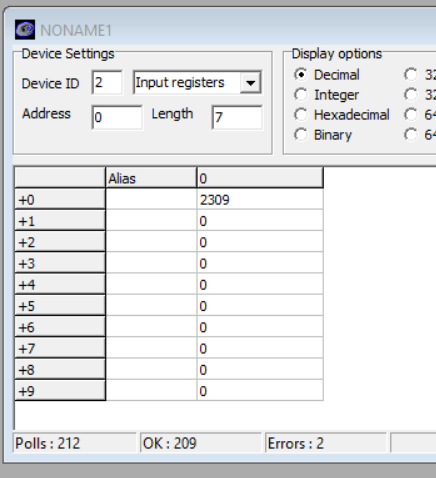Click the Errors : 2 status entry
Image resolution: width=436 pixels, height=478 pixels.
(x=326, y=443)
